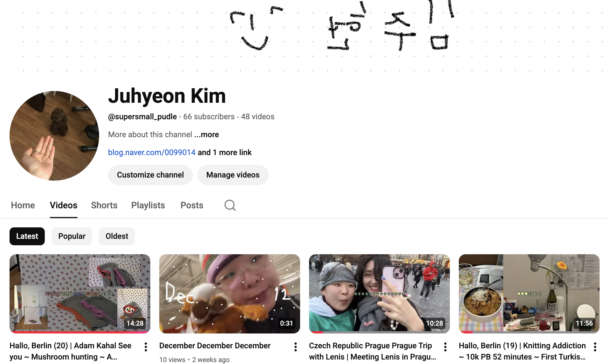The height and width of the screenshot is (364, 608).
Task: Open the Prague trip video thumbnail
Action: 379,294
